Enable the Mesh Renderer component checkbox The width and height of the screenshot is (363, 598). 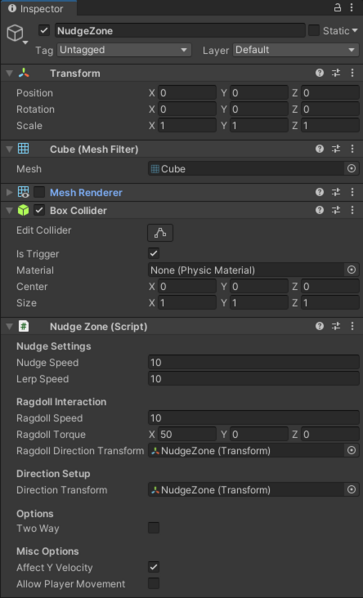click(x=39, y=192)
